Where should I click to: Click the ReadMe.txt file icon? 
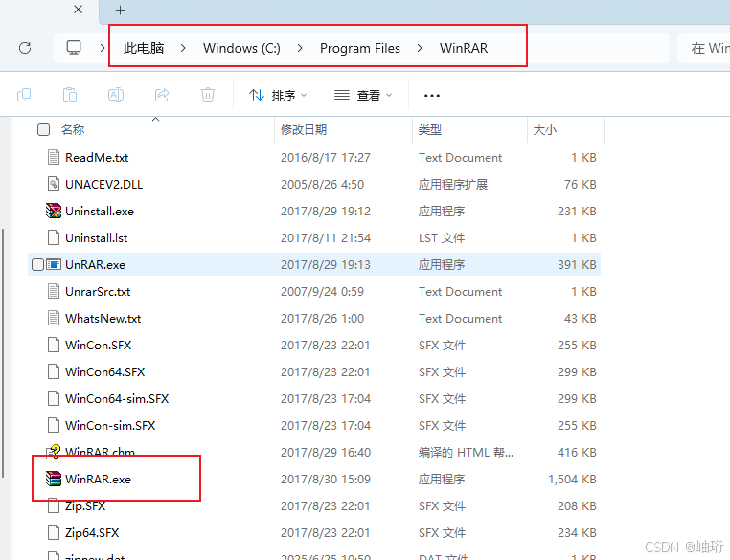coord(54,157)
